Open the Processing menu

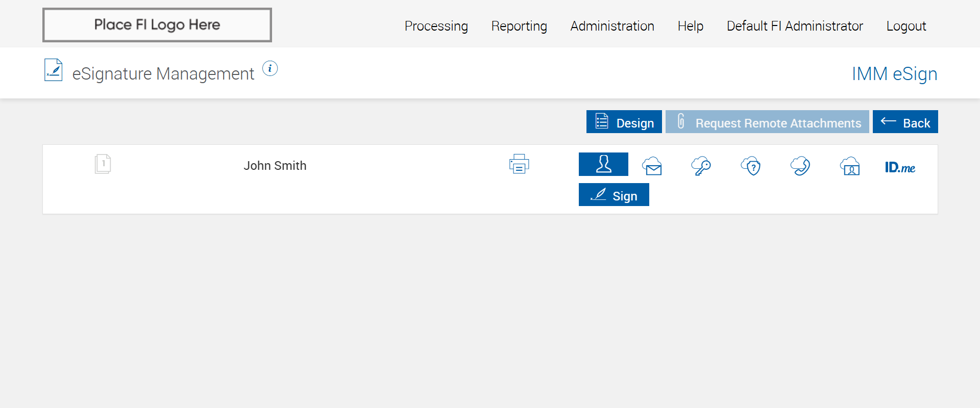[436, 26]
